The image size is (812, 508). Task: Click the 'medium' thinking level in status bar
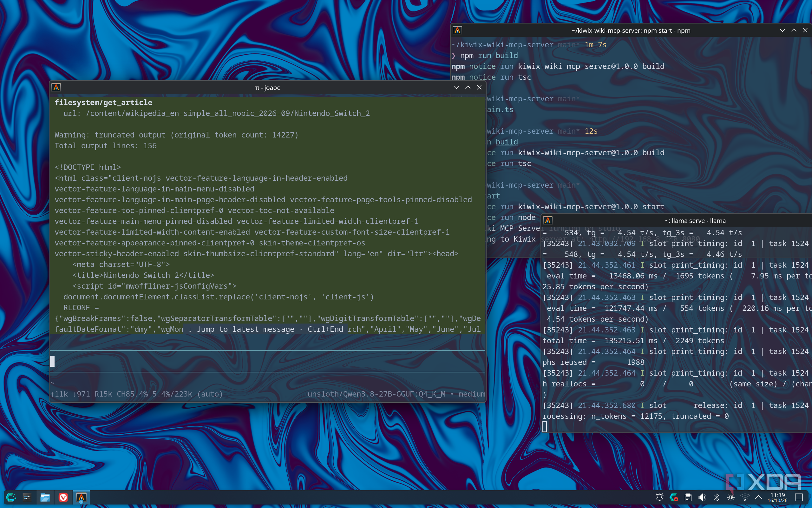coord(472,394)
